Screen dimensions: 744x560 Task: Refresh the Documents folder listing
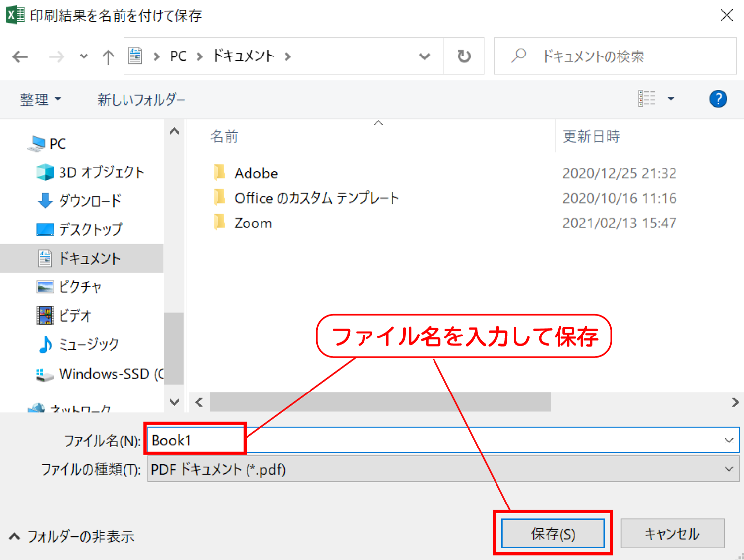464,56
